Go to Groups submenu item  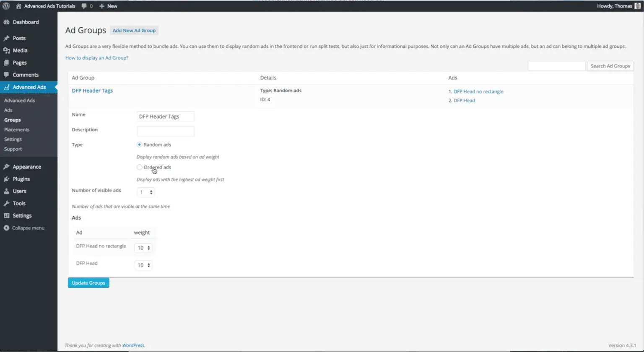pyautogui.click(x=12, y=120)
